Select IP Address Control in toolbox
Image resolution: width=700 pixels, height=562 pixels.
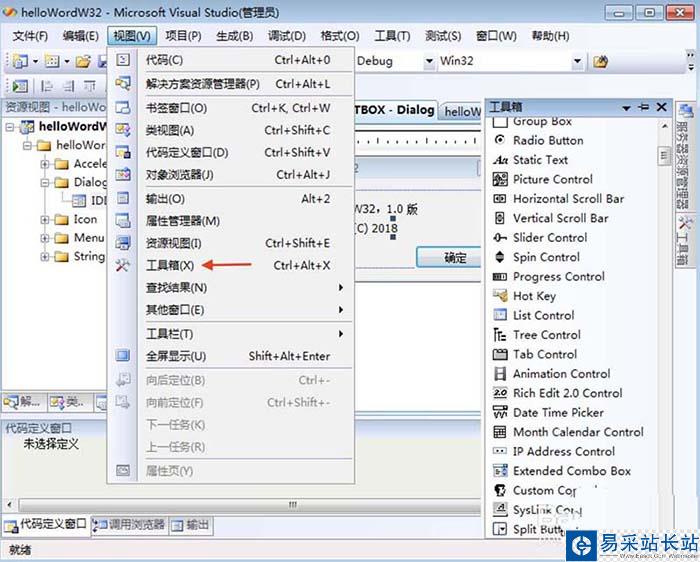(554, 452)
